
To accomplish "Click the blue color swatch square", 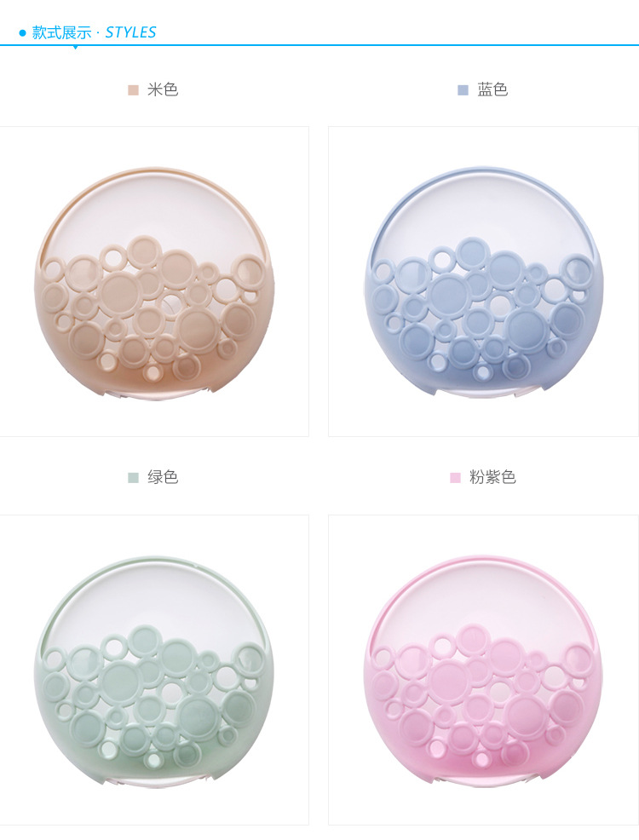I will (x=463, y=90).
